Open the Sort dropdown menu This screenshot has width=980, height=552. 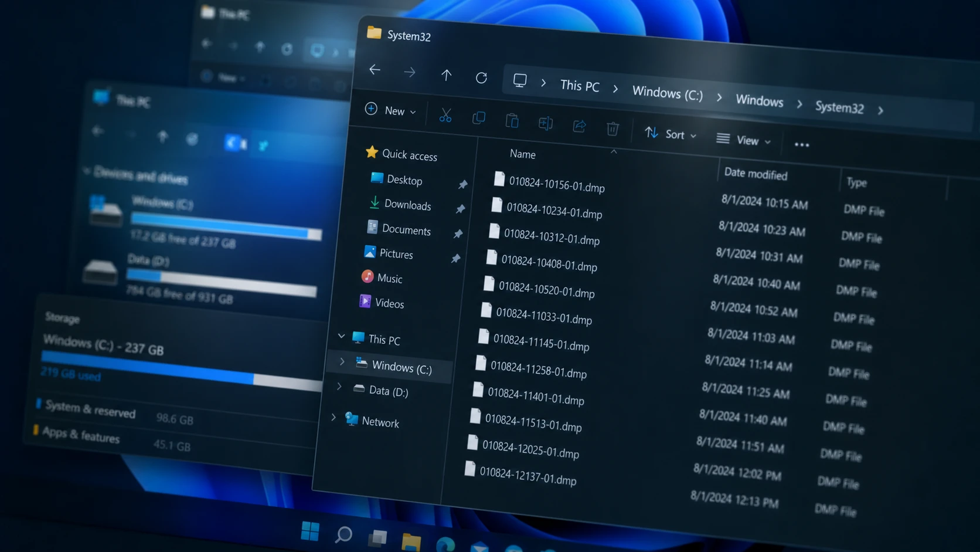(x=671, y=134)
